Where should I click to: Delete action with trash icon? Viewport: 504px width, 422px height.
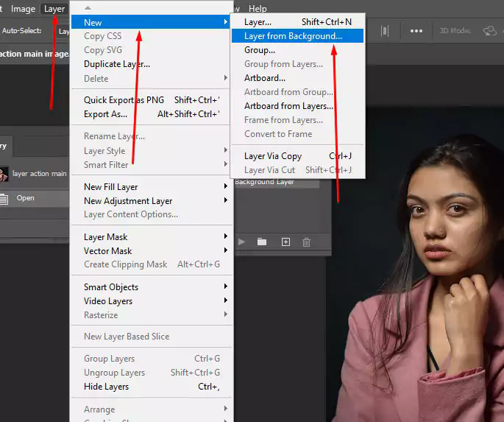point(306,242)
